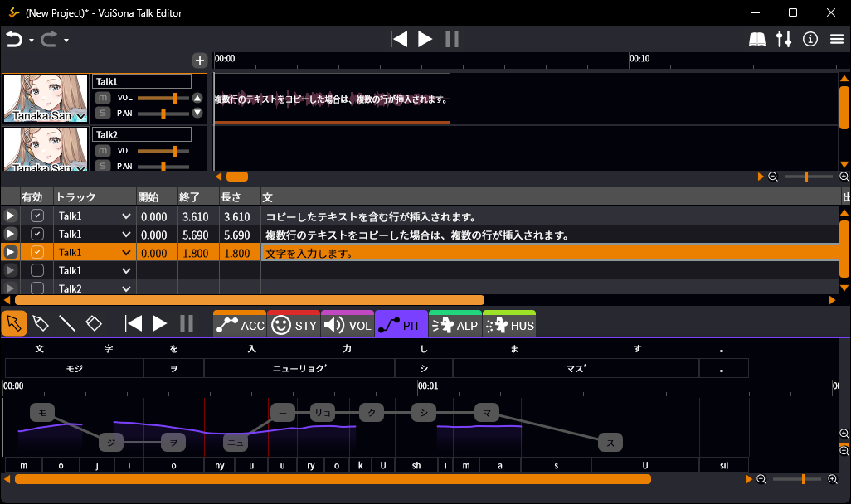Open the mixer settings icon

pos(783,39)
